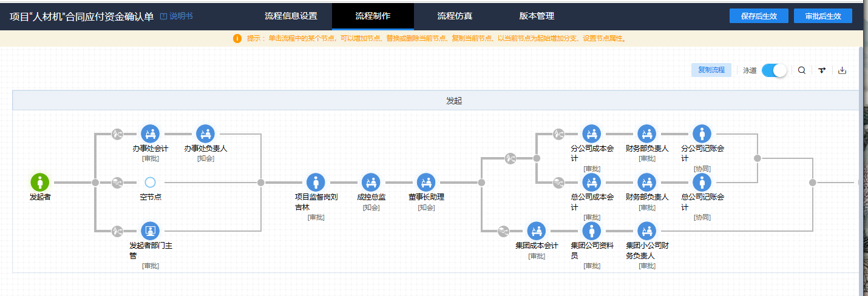Image resolution: width=868 pixels, height=296 pixels.
Task: Toggle the 泳道 swimlane switch
Action: [775, 70]
